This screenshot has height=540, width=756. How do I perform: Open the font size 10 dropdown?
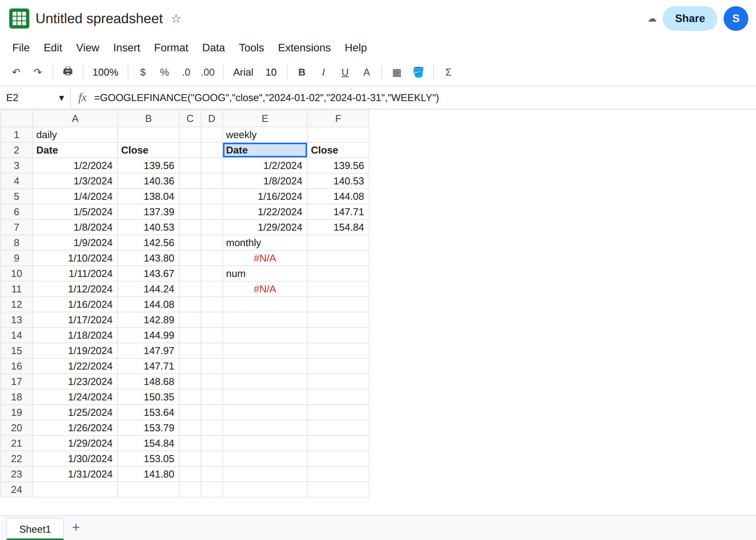[271, 72]
